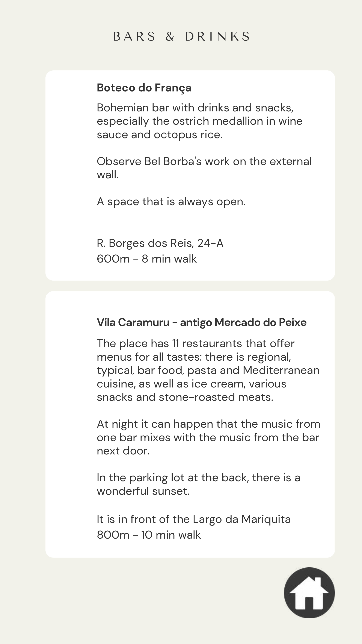
Task: Click the "octopus rice" text
Action: point(188,135)
